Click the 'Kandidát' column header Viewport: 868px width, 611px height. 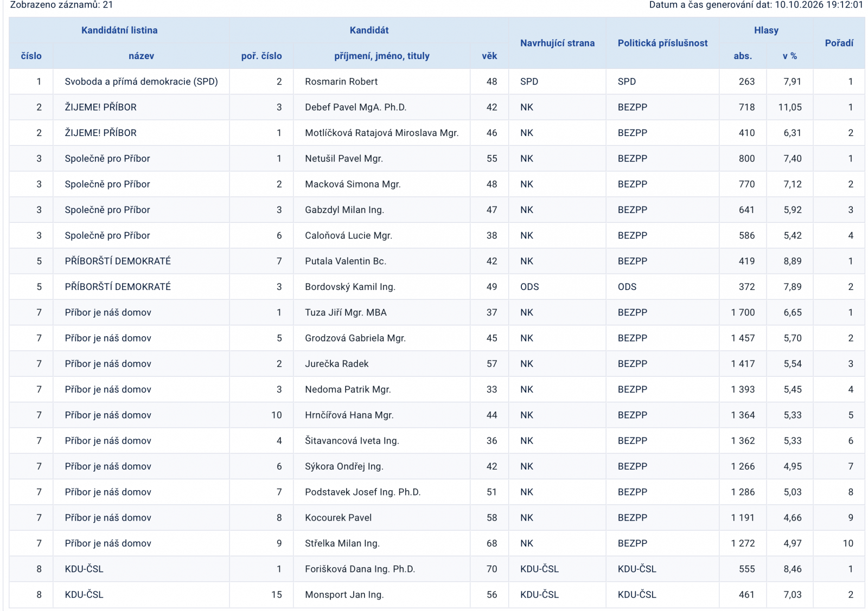[369, 30]
